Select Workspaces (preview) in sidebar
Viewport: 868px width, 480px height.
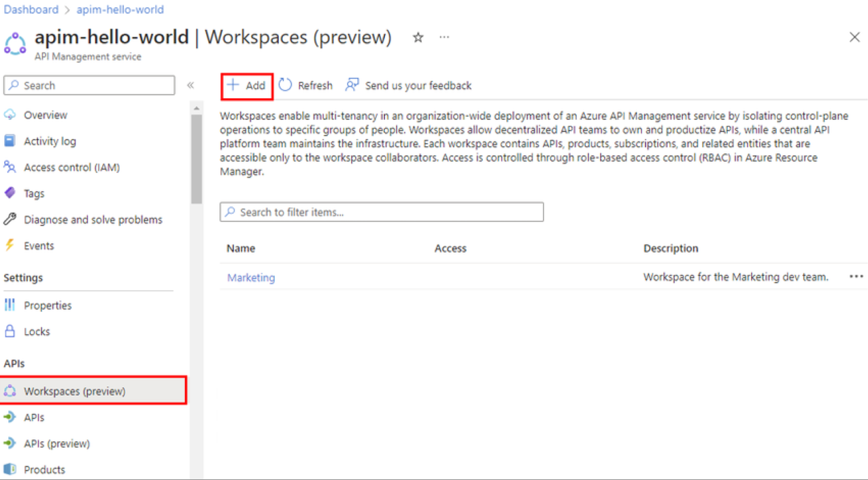point(93,391)
